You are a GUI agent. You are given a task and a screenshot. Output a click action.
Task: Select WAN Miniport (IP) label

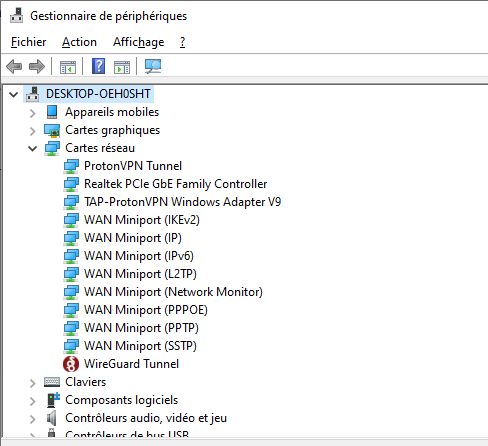(133, 238)
